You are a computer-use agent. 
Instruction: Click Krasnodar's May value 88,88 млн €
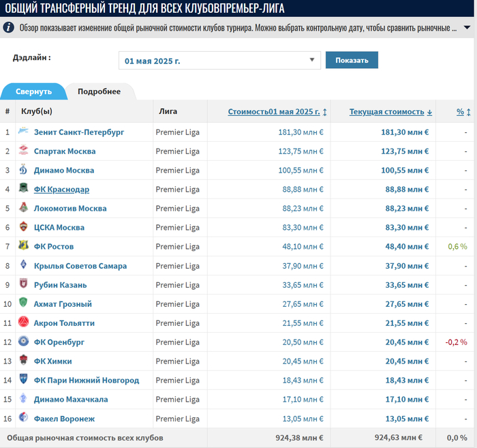[x=303, y=190]
